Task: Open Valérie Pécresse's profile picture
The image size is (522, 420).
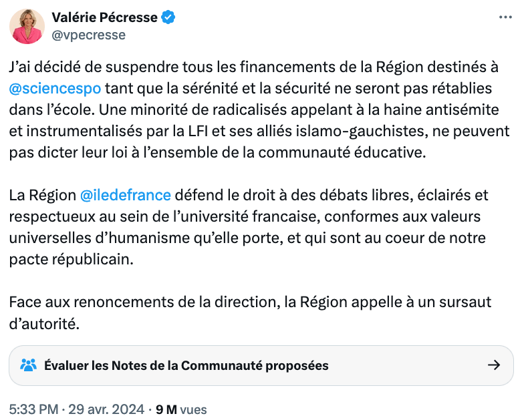Action: click(x=27, y=27)
